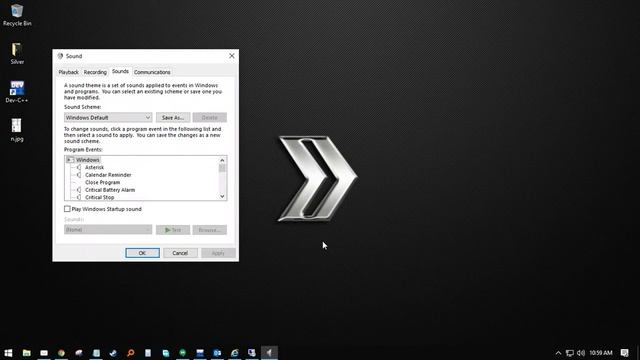Viewport: 640px width, 360px height.
Task: Open the Action Center notifications icon
Action: point(624,353)
